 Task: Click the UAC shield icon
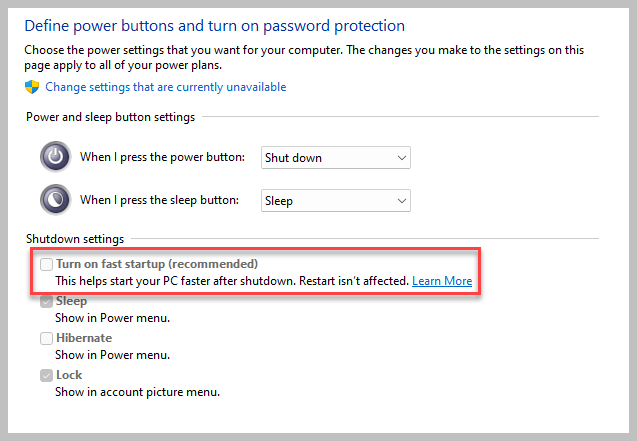click(31, 87)
